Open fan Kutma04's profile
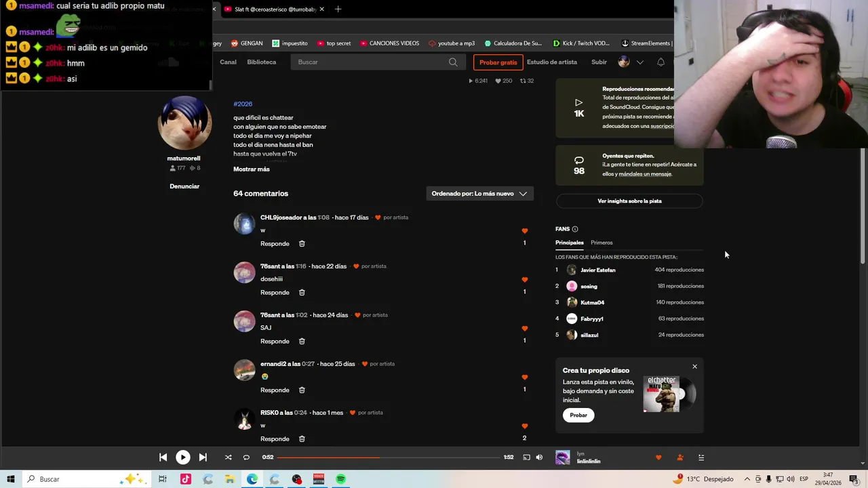The image size is (868, 488). click(592, 303)
